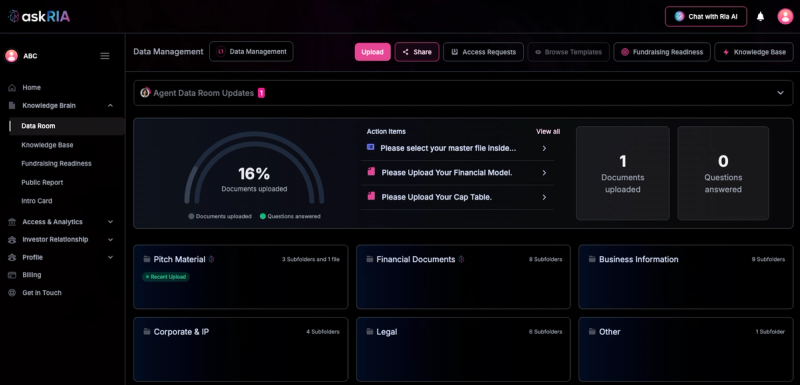Click the Documents uploaded legend dot
Viewport: 800px width, 385px height.
191,216
